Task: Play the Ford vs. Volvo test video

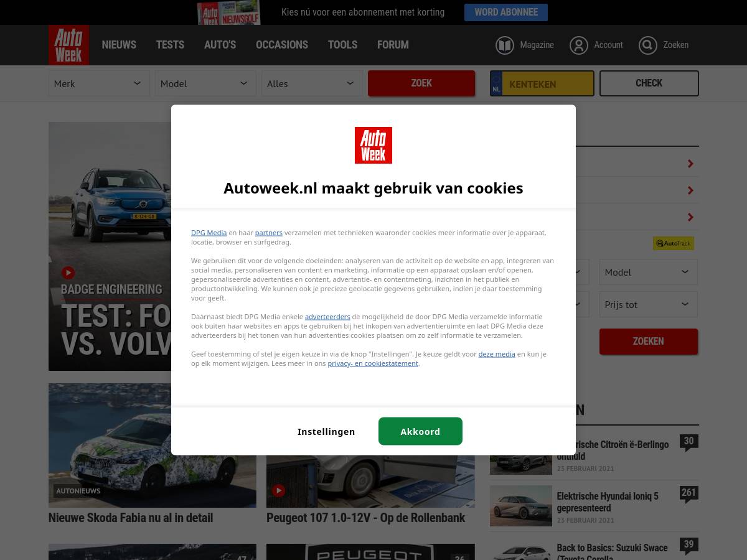Action: click(68, 273)
